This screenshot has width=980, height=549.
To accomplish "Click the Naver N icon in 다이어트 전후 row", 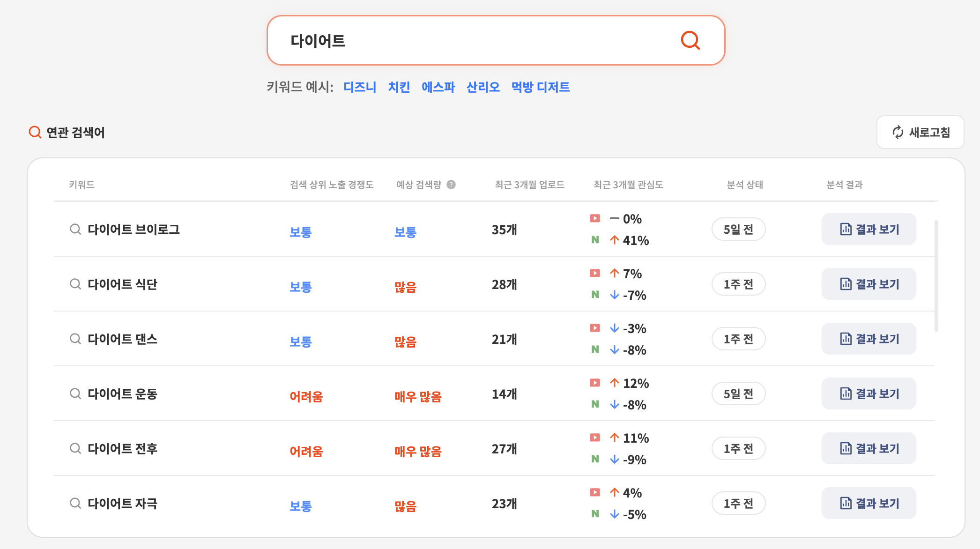I will (x=595, y=459).
